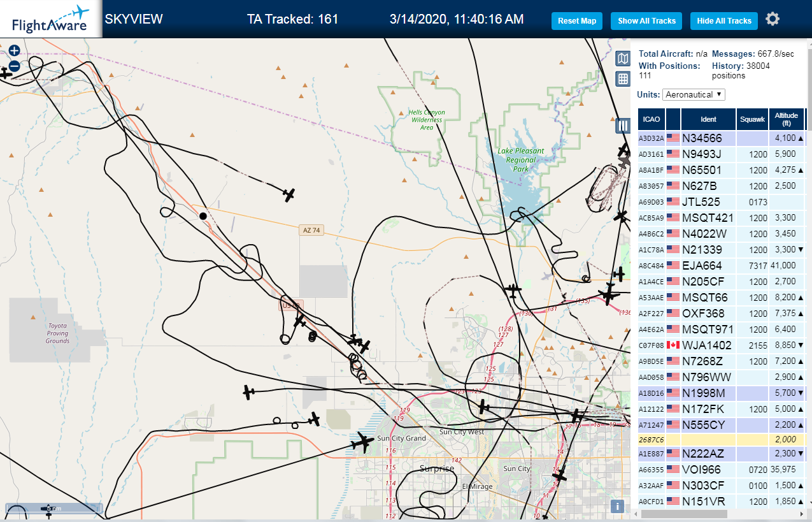Select aircraft N1998M row
The width and height of the screenshot is (812, 522).
722,393
